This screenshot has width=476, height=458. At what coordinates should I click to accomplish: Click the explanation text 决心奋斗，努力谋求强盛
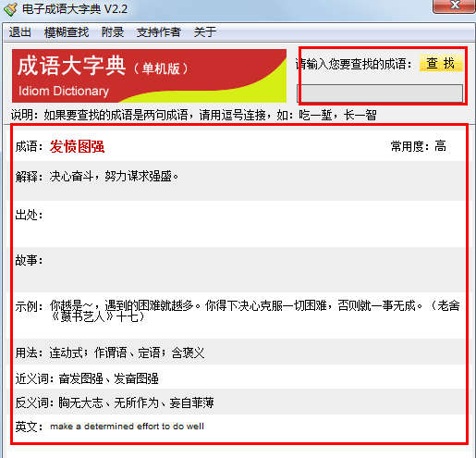coord(114,177)
